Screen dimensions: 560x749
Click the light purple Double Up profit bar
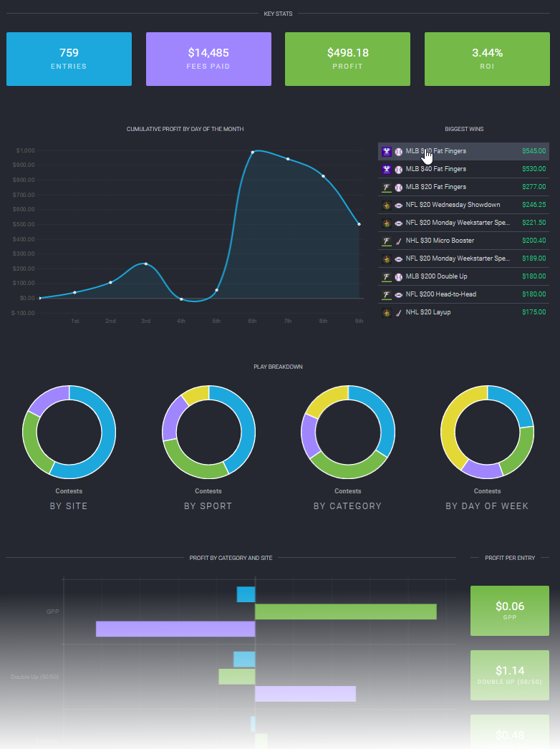click(305, 694)
